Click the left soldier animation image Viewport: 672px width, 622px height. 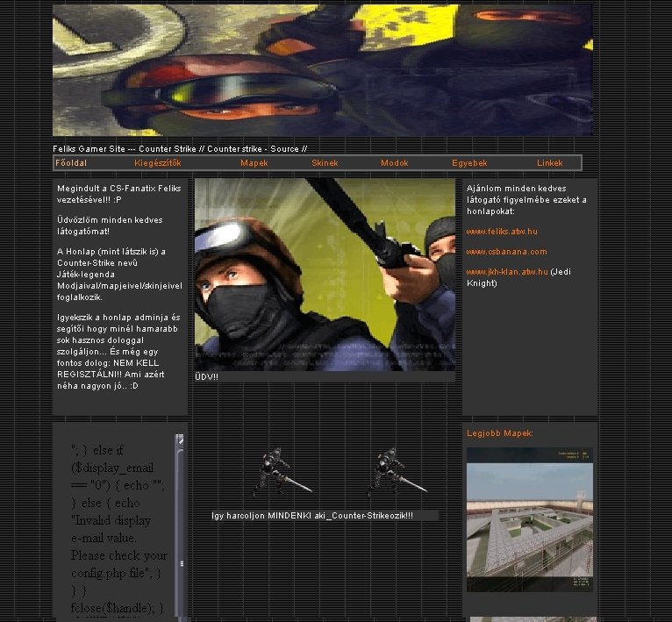pyautogui.click(x=281, y=474)
